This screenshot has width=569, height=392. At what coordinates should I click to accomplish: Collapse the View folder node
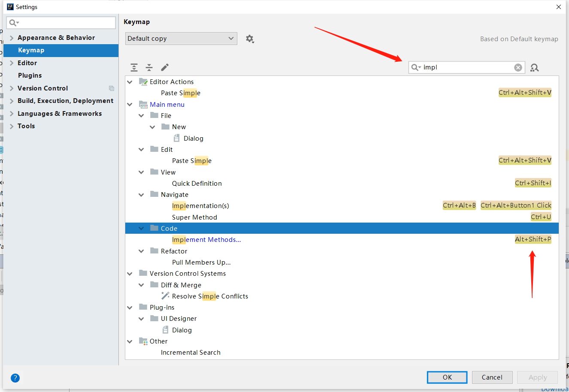pyautogui.click(x=141, y=172)
